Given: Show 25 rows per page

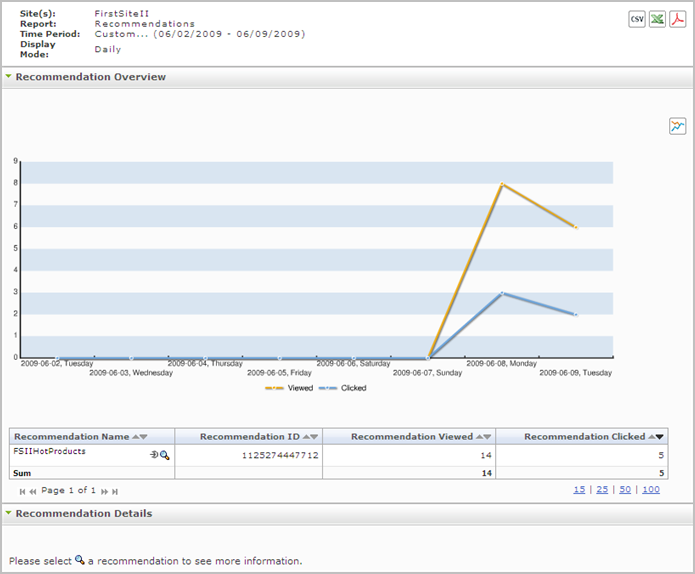Looking at the screenshot, I should (602, 489).
